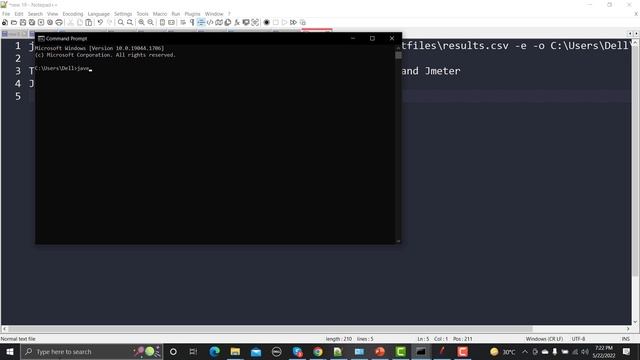Viewport: 640px width, 360px height.
Task: Click the New file toolbar icon
Action: click(5, 22)
